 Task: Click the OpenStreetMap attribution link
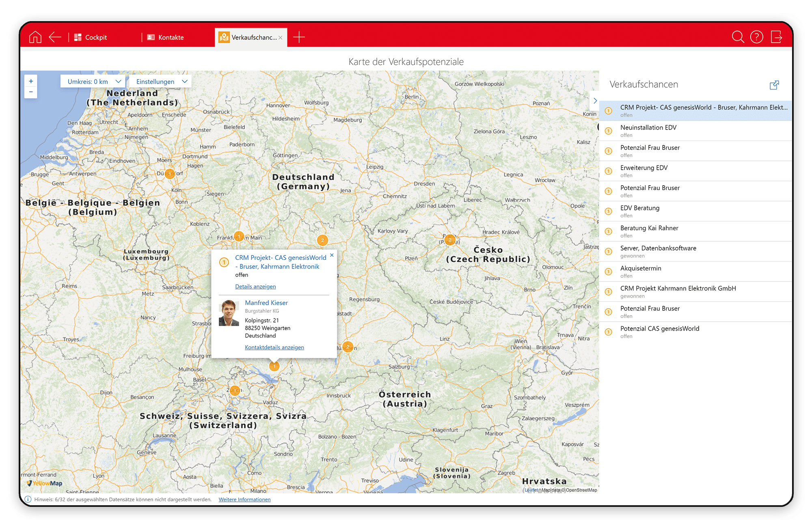click(581, 490)
